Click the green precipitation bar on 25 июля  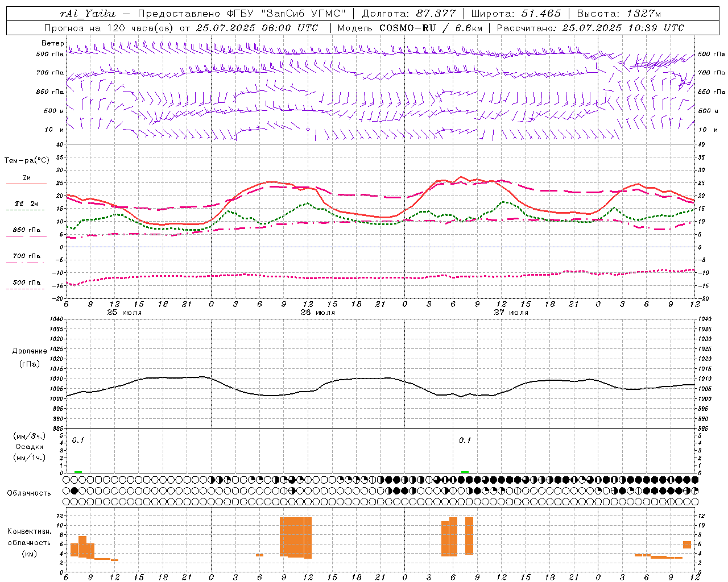click(x=78, y=472)
